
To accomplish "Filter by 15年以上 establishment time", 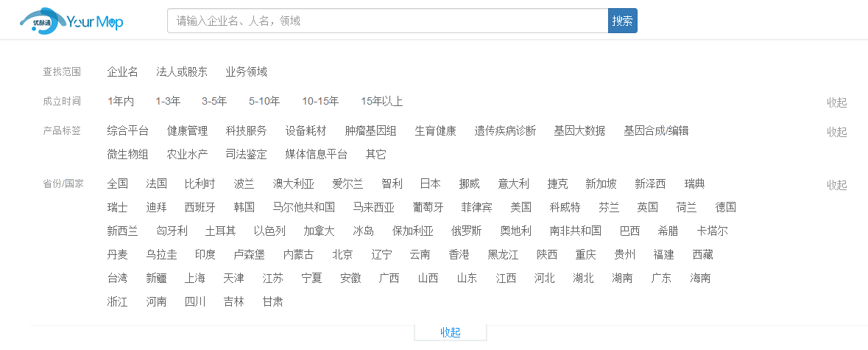I will [381, 102].
